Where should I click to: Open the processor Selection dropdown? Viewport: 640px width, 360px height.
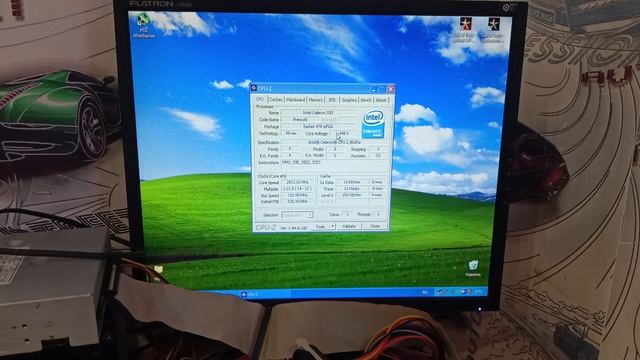(x=297, y=215)
